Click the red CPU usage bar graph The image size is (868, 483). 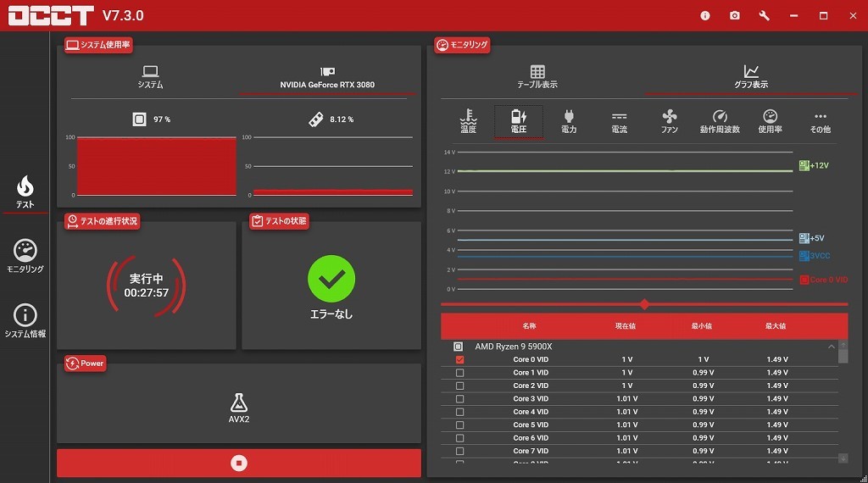pyautogui.click(x=157, y=167)
